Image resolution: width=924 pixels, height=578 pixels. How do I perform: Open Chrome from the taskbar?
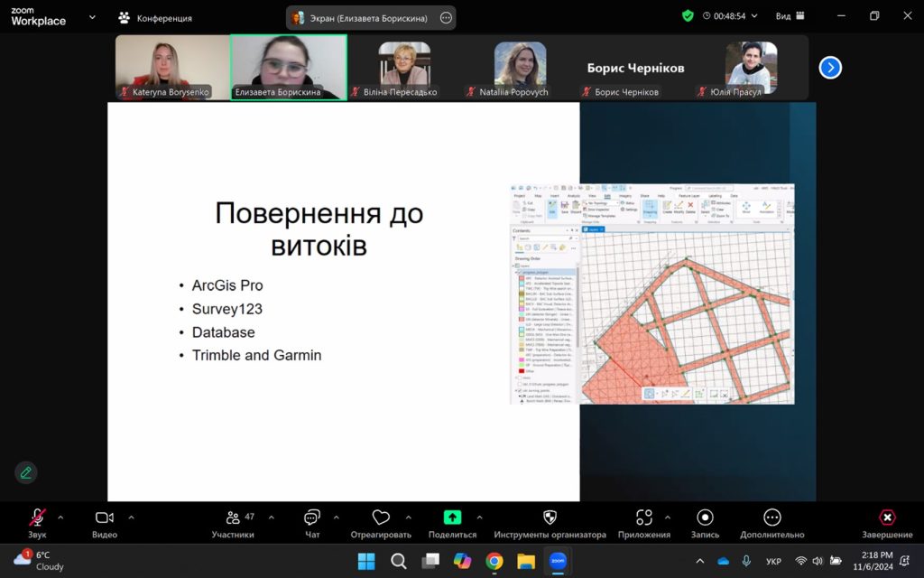[494, 561]
